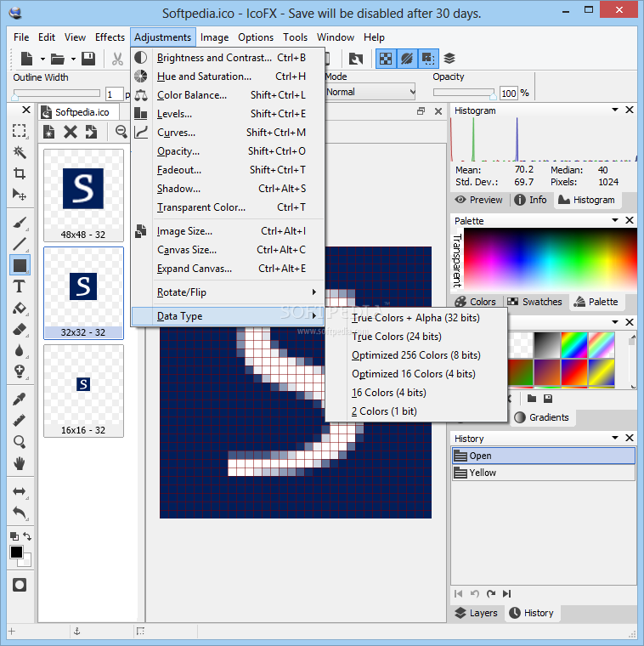Viewport: 644px width, 646px height.
Task: Click the history redo arrow button
Action: click(x=490, y=593)
